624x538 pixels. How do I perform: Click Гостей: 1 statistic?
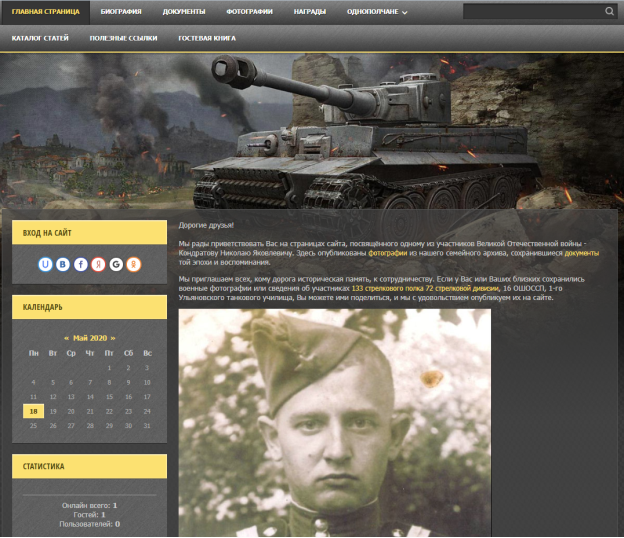tap(90, 515)
